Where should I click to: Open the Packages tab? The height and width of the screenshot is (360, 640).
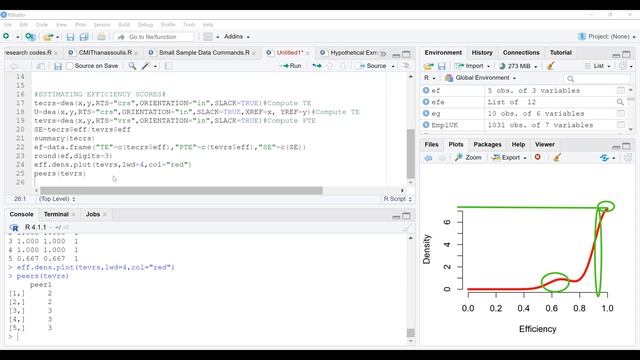tap(487, 144)
